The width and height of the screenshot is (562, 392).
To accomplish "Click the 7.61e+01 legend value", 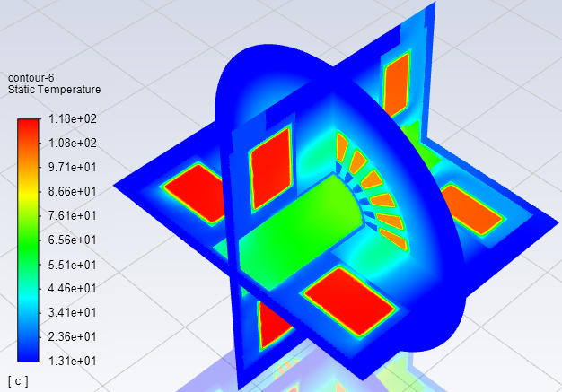I will (73, 216).
